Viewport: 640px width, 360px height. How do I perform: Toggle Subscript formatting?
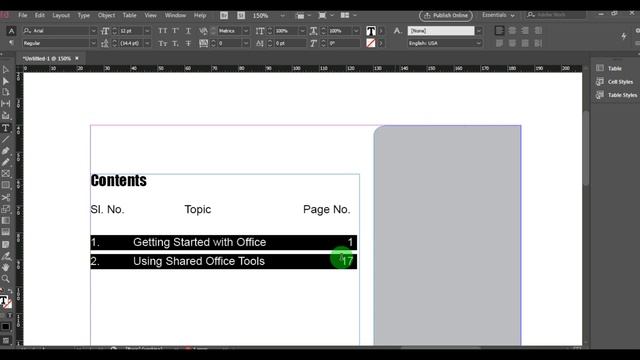click(176, 43)
